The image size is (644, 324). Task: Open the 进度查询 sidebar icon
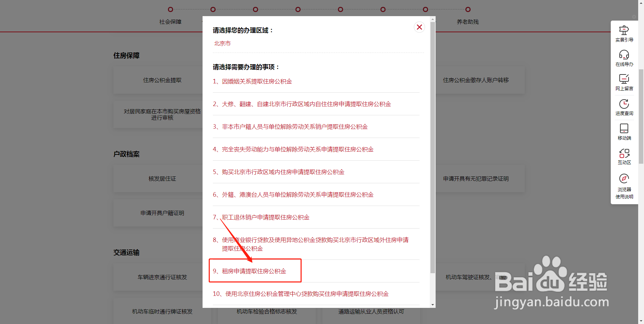click(x=624, y=107)
